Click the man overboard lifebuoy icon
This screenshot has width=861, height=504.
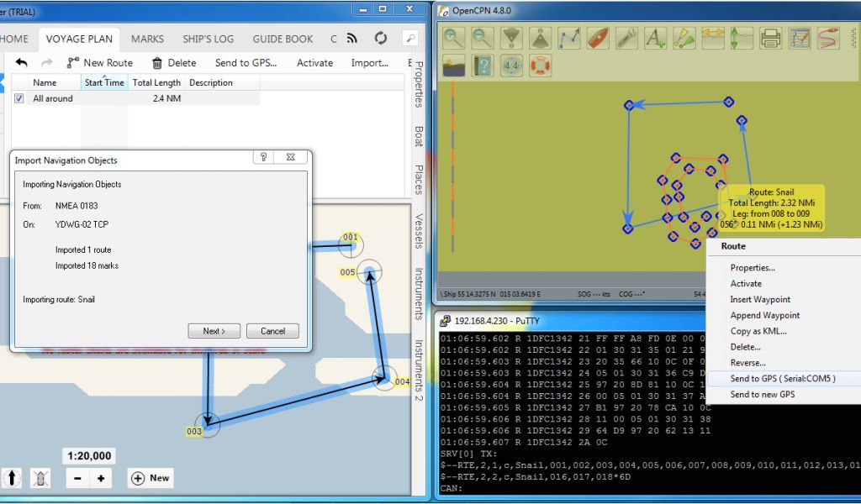[541, 66]
